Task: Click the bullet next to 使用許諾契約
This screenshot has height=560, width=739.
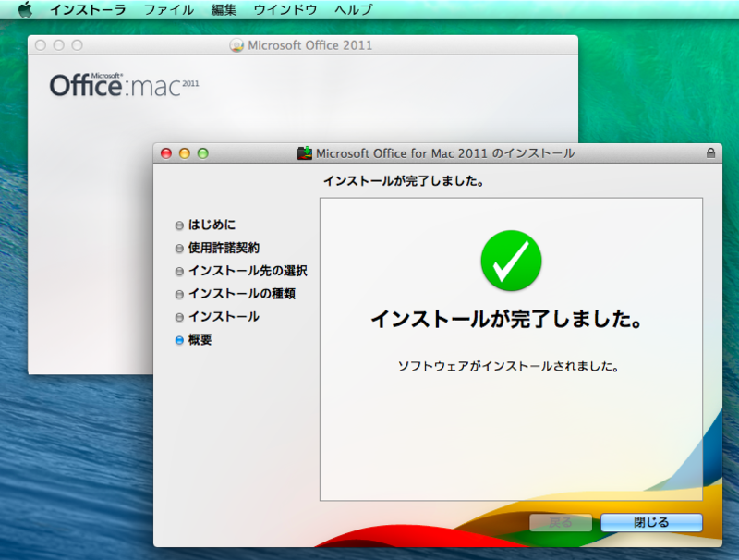Action: (x=179, y=249)
